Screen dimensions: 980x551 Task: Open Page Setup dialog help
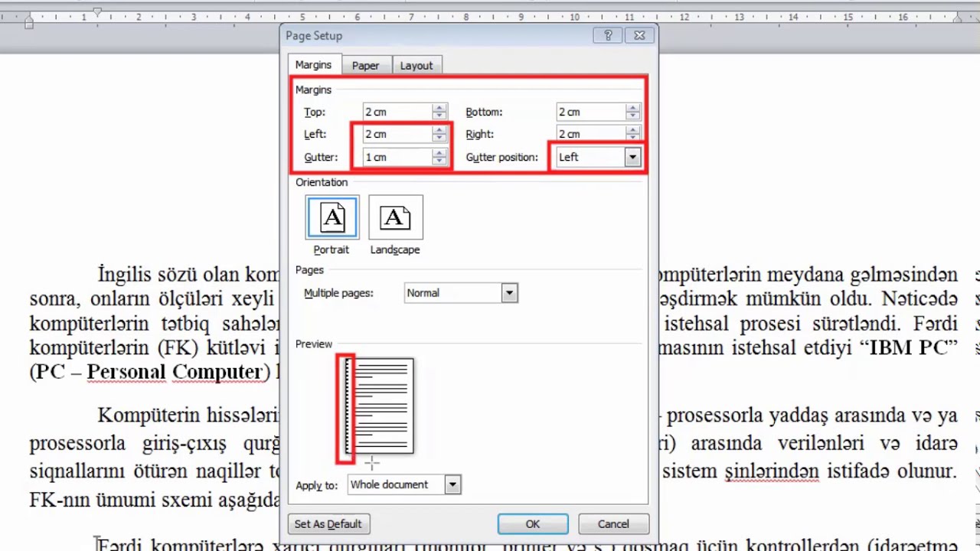pos(608,35)
